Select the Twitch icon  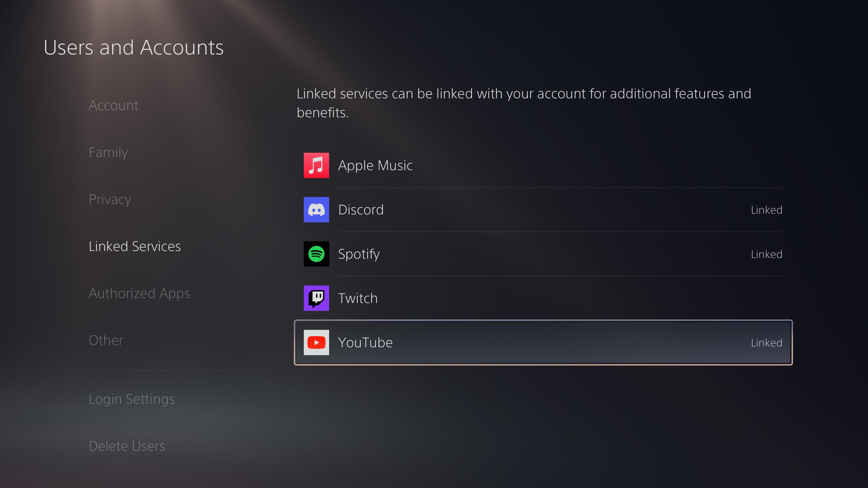pyautogui.click(x=316, y=298)
